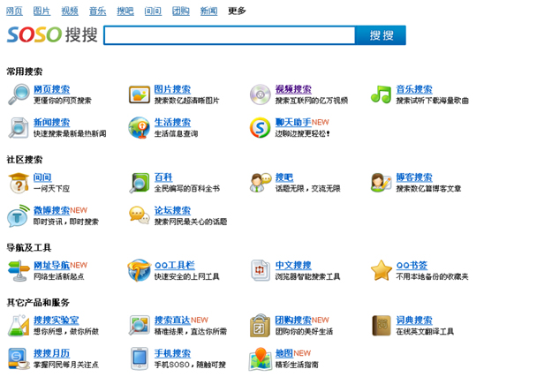Screen dimensions: 552x392
Task: Select the 更多 top tab
Action: 237,11
